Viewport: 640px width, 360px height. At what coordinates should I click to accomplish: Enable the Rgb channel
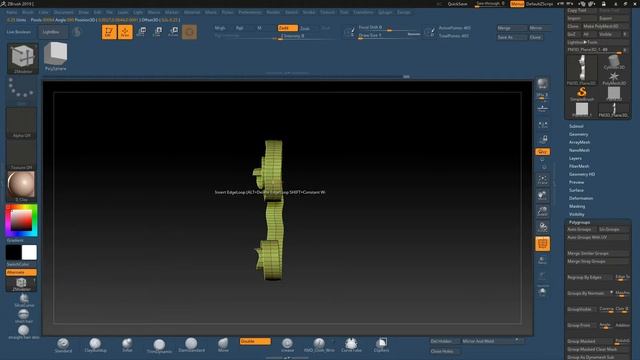point(240,28)
